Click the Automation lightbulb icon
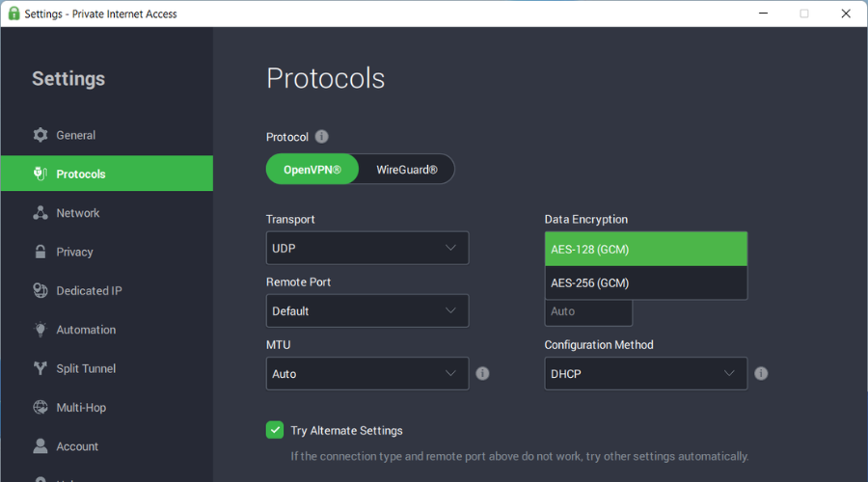Viewport: 868px width, 482px height. point(41,330)
